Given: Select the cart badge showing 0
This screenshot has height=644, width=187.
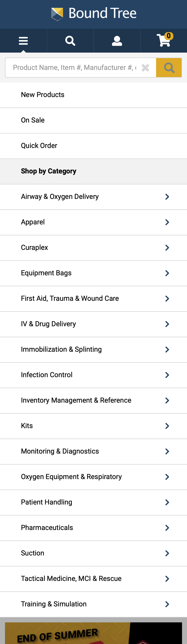Looking at the screenshot, I should 169,36.
